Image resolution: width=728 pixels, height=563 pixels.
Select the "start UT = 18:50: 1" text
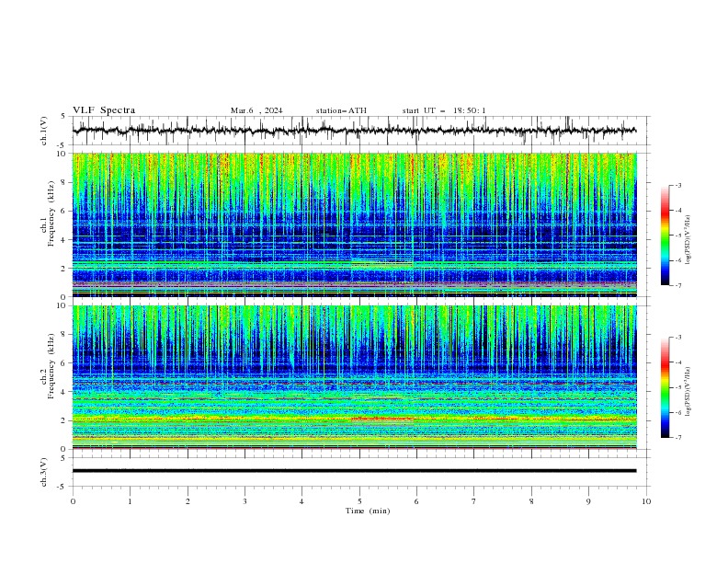pos(444,110)
